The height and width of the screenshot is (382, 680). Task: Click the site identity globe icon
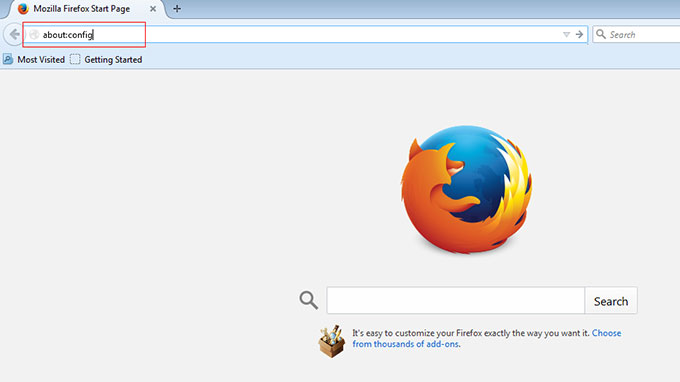[34, 35]
